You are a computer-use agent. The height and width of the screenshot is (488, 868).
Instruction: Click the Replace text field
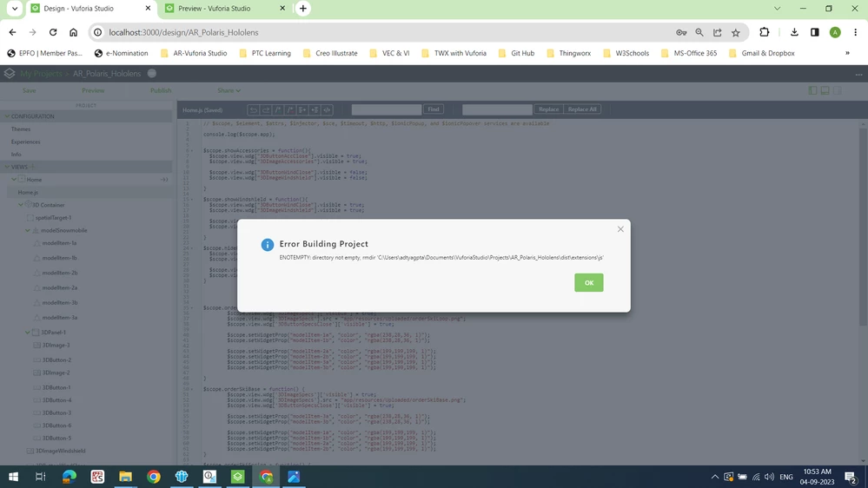click(496, 109)
